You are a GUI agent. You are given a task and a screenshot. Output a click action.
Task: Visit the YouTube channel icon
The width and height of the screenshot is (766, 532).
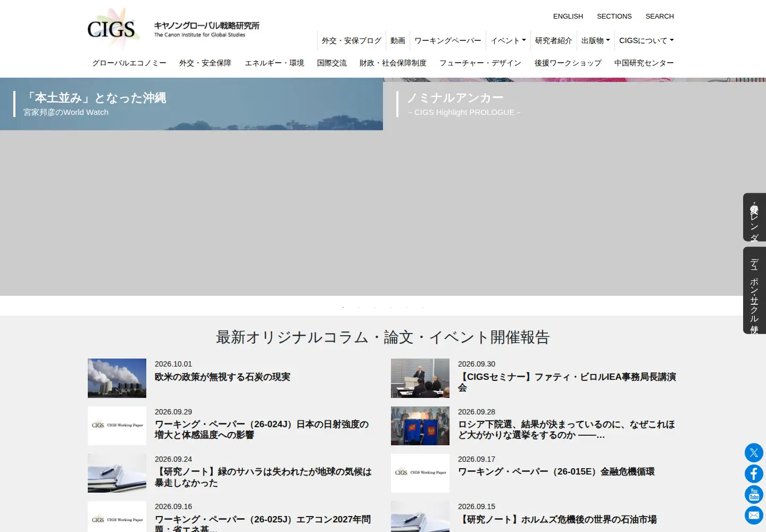coord(754,495)
